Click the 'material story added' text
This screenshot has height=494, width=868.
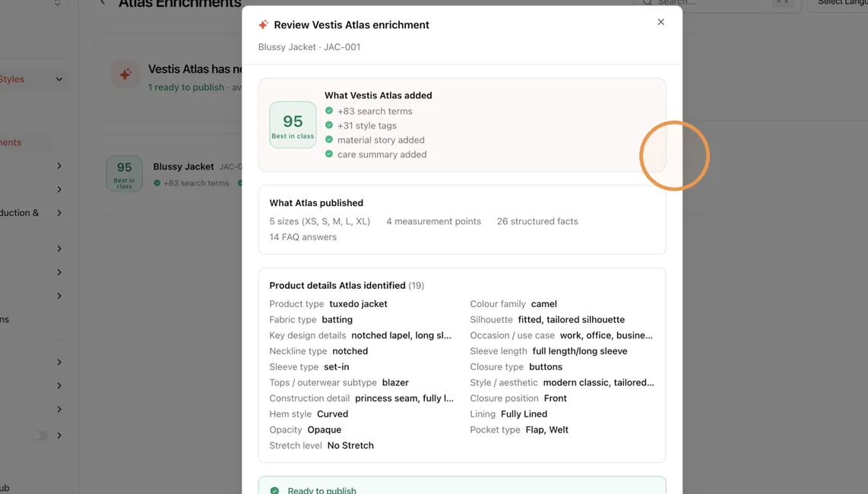[381, 140]
